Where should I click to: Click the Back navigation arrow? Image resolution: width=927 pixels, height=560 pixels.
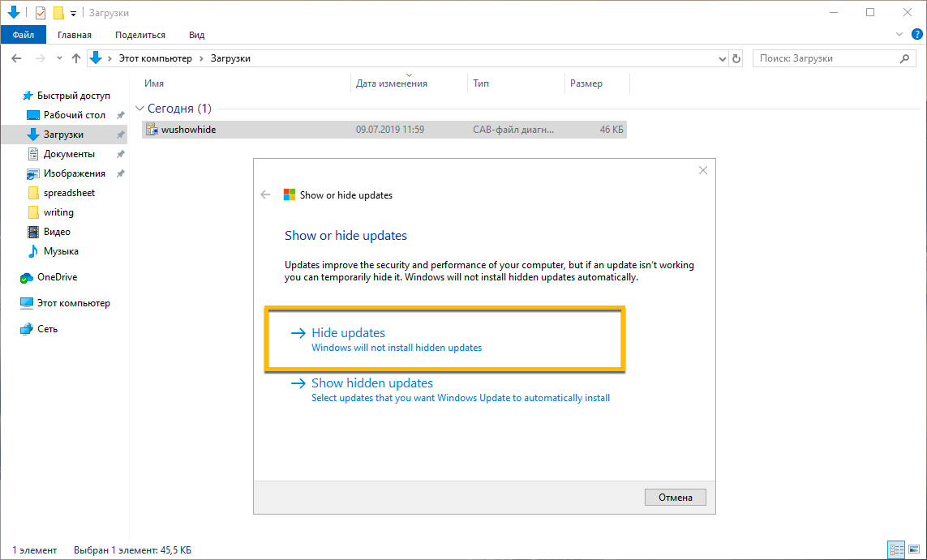point(16,58)
